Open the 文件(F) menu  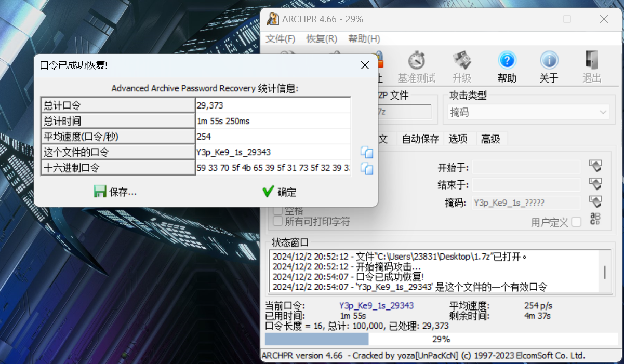click(281, 39)
